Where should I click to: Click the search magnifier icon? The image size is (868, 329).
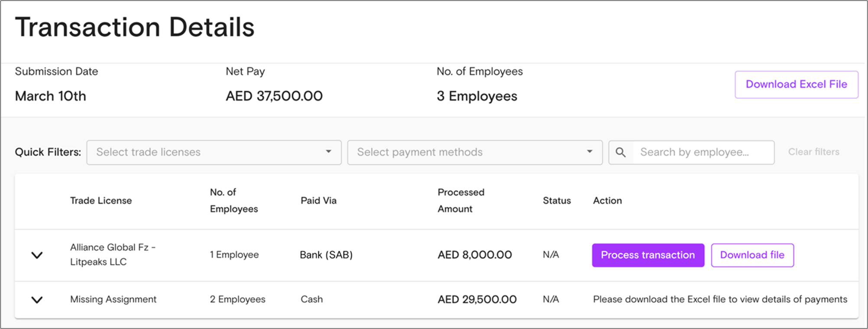pos(621,152)
